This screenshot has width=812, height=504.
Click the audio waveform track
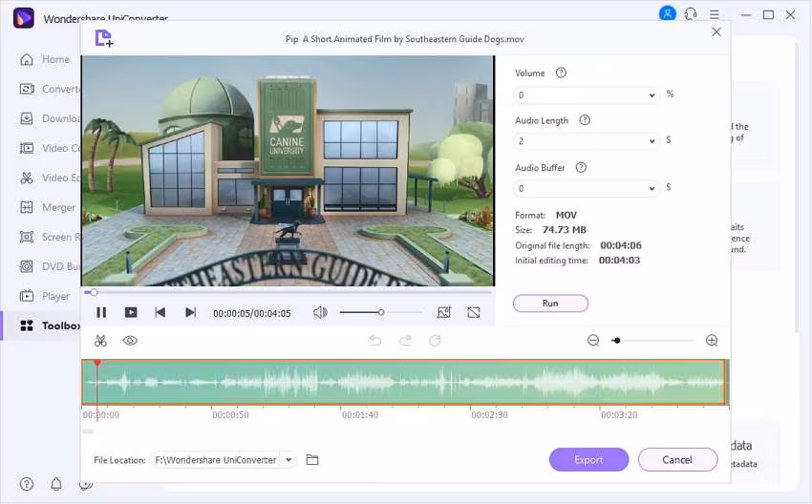405,382
